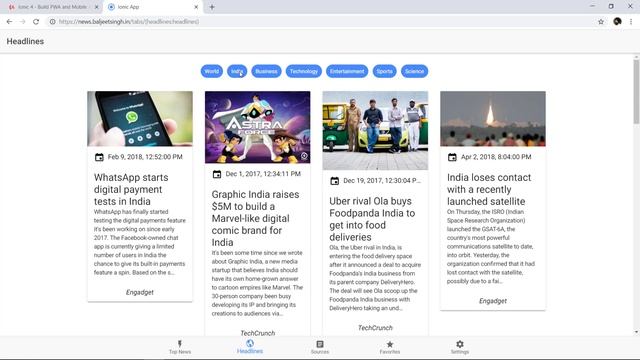Click calendar icon beside Apr 2, 2018 date
The width and height of the screenshot is (640, 360).
tap(452, 157)
